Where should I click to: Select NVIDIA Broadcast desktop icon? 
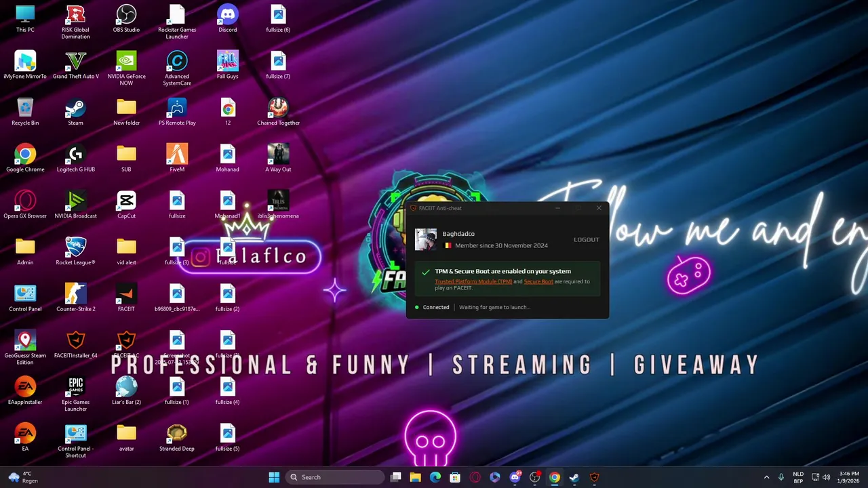[x=75, y=205]
